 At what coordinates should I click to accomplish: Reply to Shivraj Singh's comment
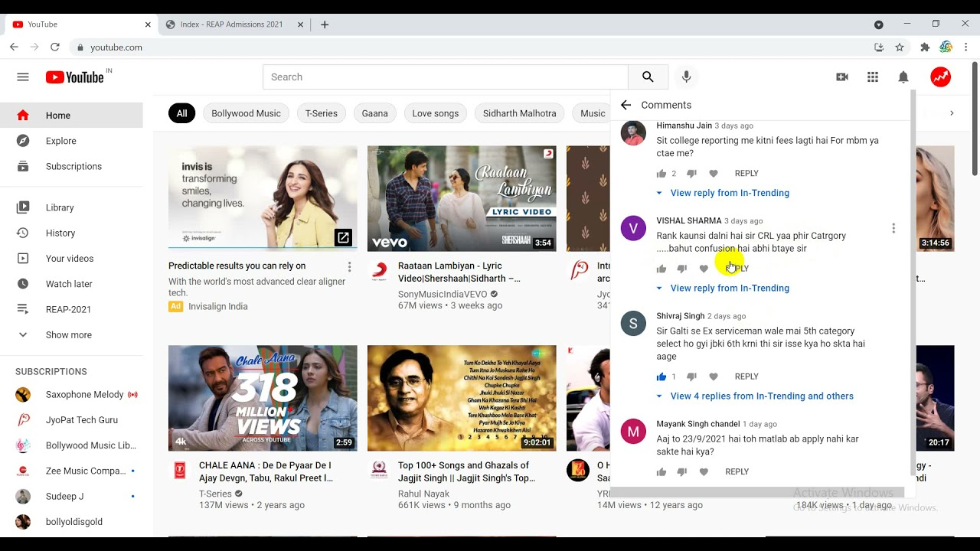[746, 377]
